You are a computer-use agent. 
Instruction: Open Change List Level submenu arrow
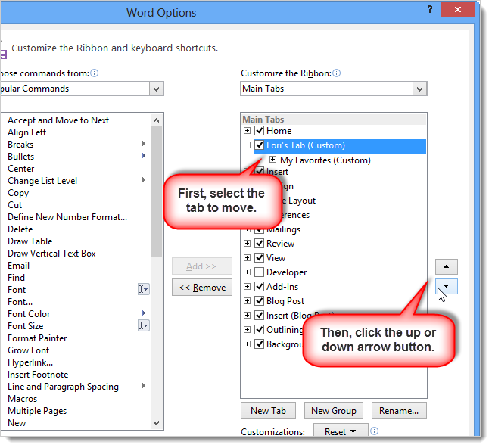143,180
